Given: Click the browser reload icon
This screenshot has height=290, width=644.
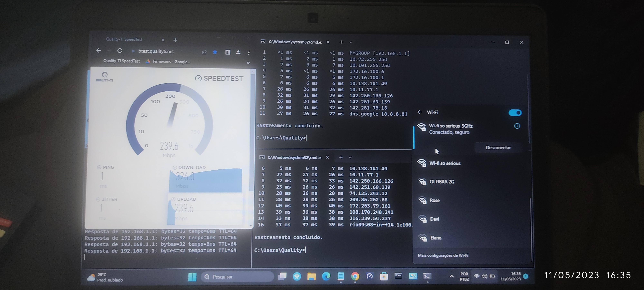Looking at the screenshot, I should (120, 51).
